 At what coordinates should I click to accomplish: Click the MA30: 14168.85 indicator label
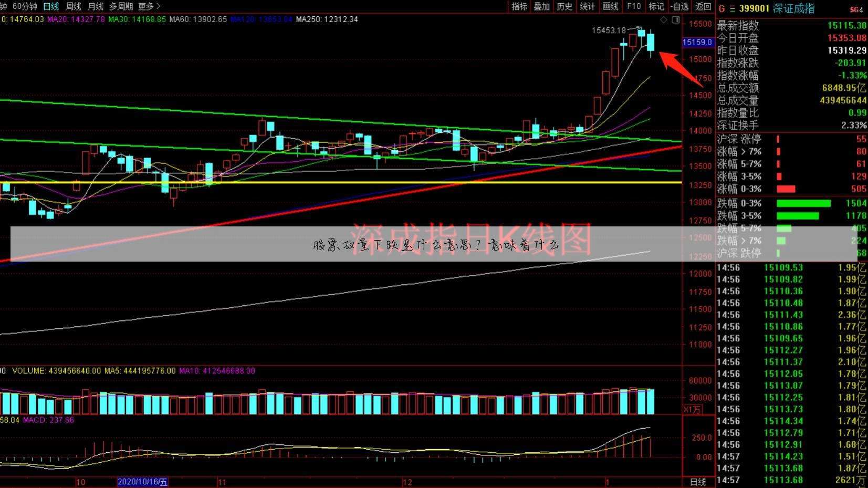click(x=137, y=19)
